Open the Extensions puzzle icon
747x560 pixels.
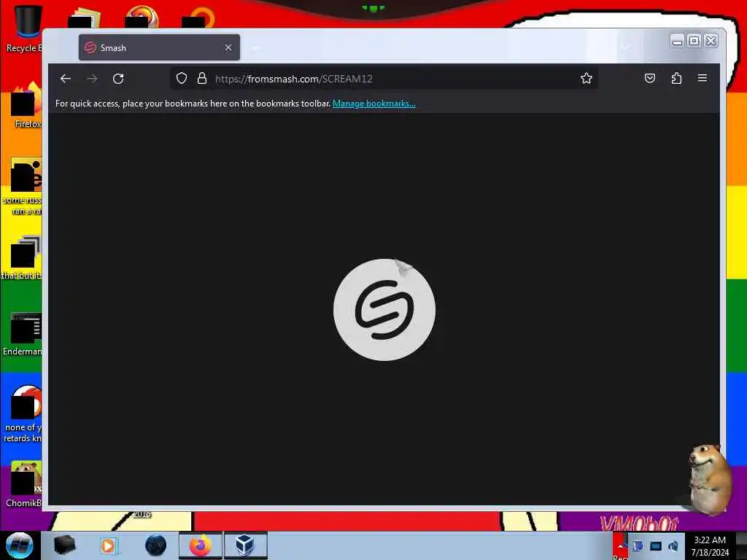click(x=676, y=78)
